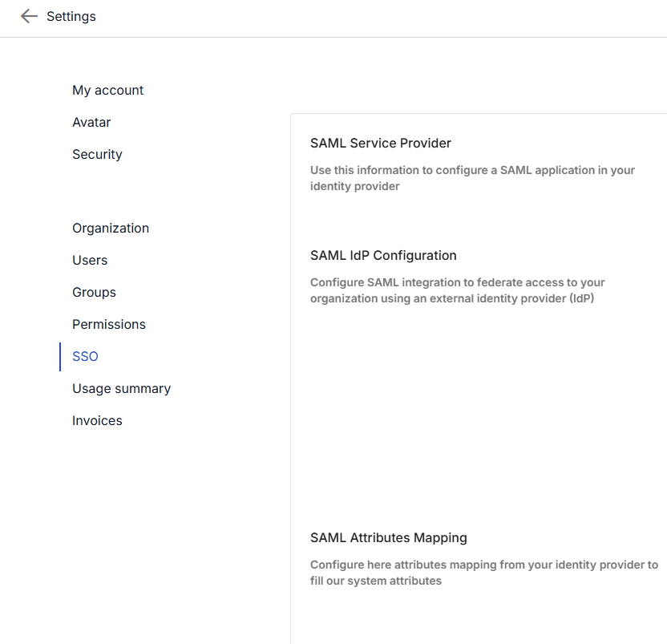The width and height of the screenshot is (667, 644).
Task: Click the SAML IdP Configuration heading
Action: click(383, 256)
